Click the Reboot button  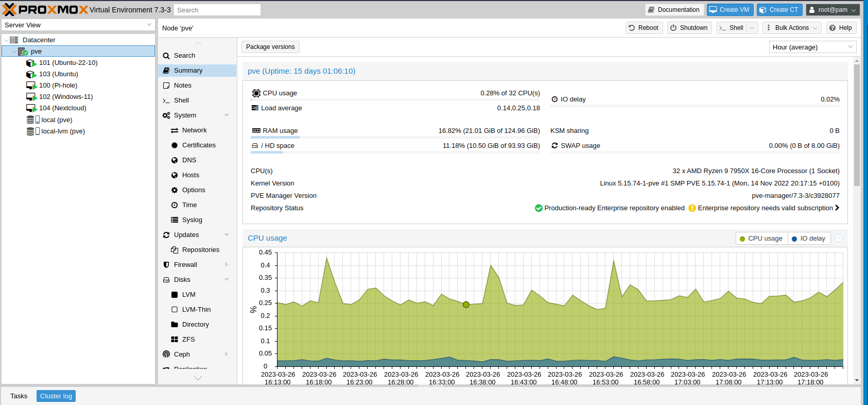[x=644, y=28]
